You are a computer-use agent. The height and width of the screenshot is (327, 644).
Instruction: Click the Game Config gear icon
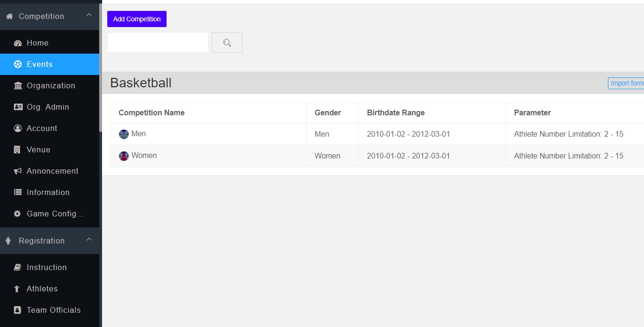[18, 214]
